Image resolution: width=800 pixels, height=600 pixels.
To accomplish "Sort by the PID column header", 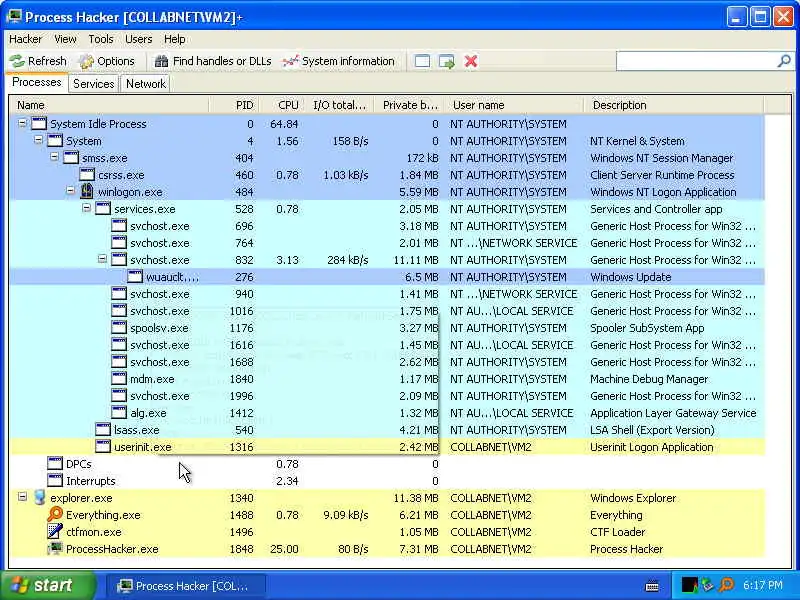I will click(235, 105).
